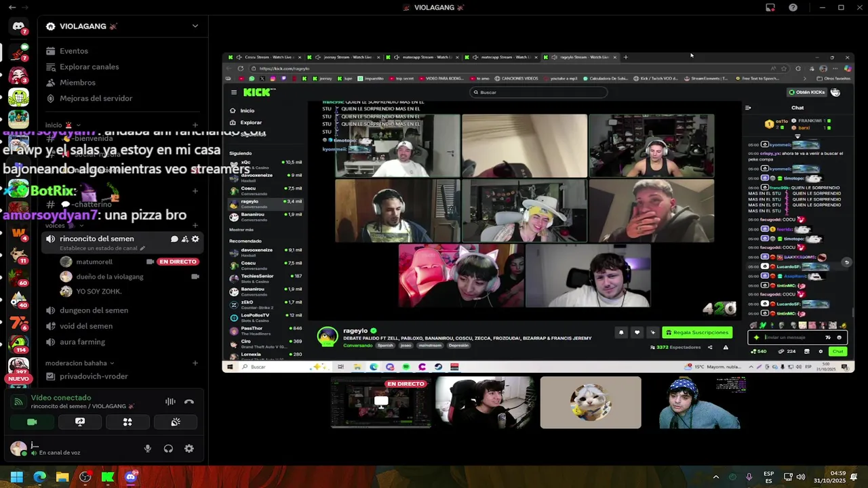868x488 pixels.
Task: Click EN DIRECTO badge beside matumorell
Action: tap(178, 262)
